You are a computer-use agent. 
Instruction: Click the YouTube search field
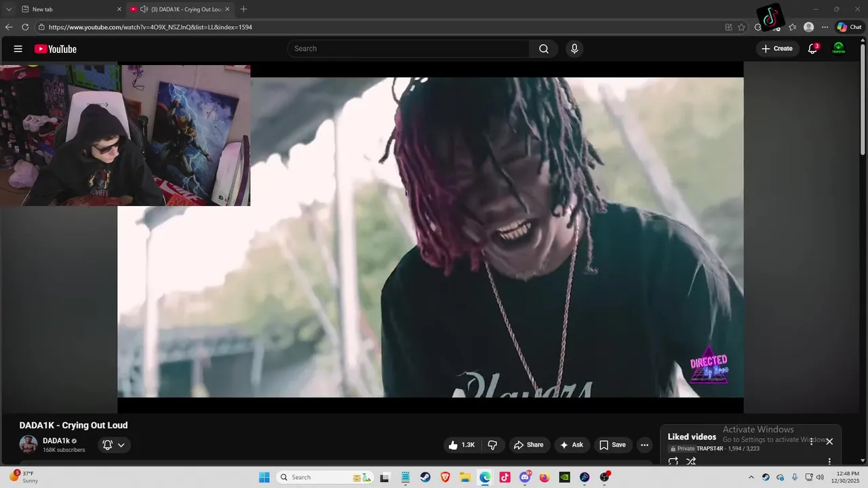[x=408, y=49]
